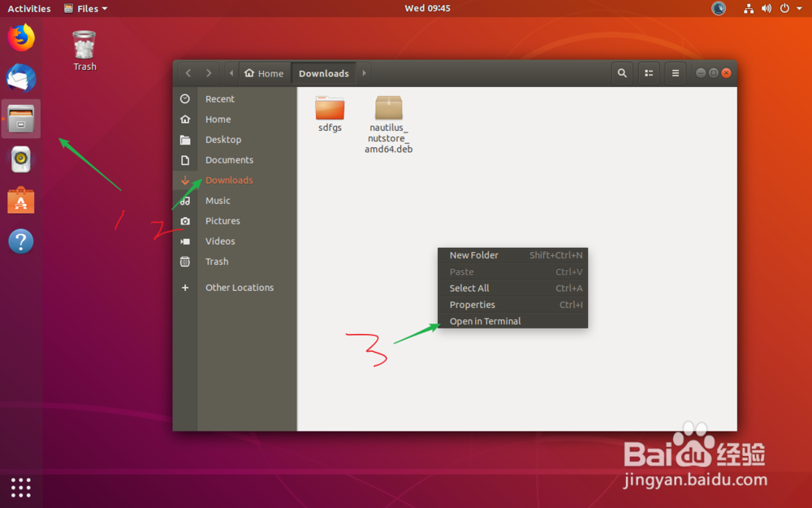This screenshot has height=508, width=812.
Task: Go forward with the forward arrow
Action: [209, 73]
